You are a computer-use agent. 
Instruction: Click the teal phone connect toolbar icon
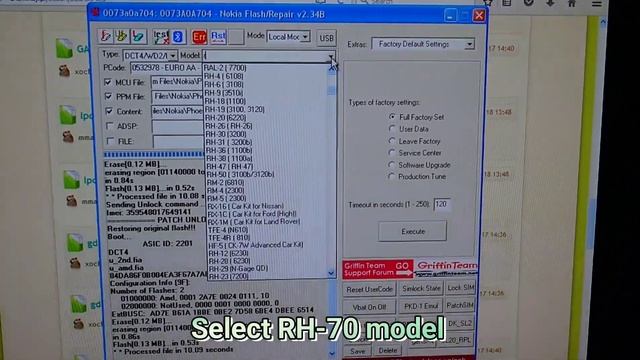click(x=138, y=36)
